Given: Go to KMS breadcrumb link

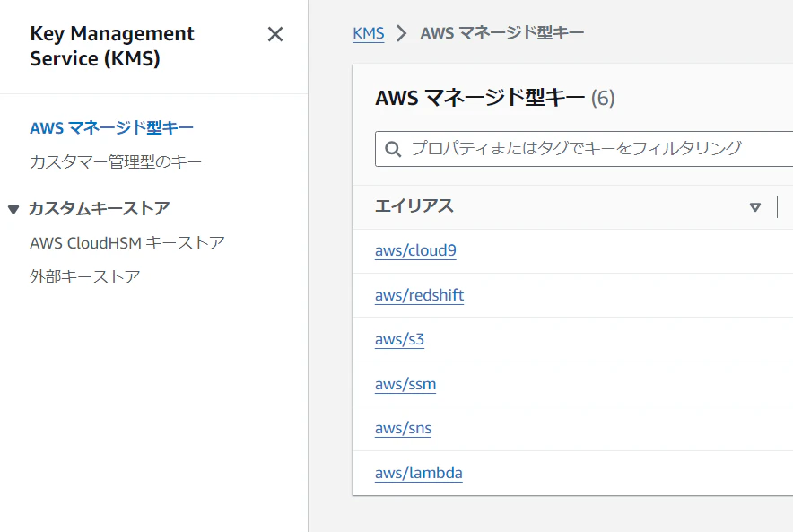Looking at the screenshot, I should pos(368,33).
